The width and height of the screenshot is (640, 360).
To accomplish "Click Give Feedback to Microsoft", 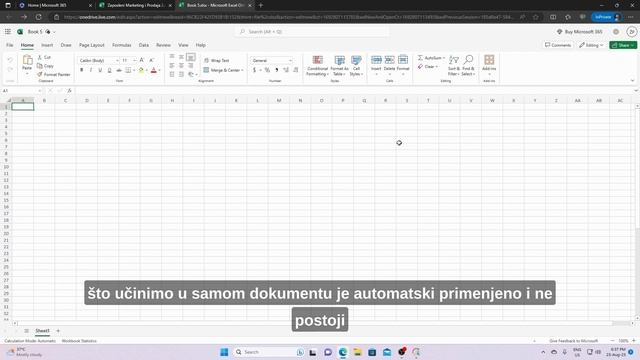I will tap(573, 341).
